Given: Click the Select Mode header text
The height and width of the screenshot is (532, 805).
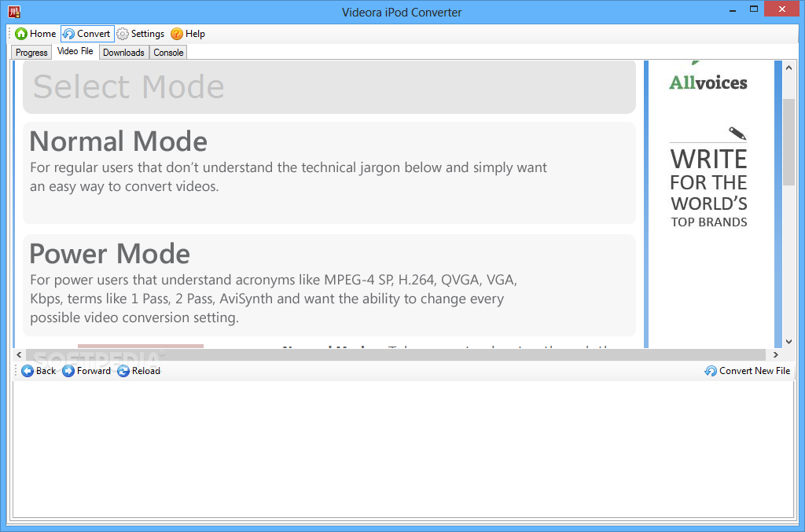Looking at the screenshot, I should (129, 86).
